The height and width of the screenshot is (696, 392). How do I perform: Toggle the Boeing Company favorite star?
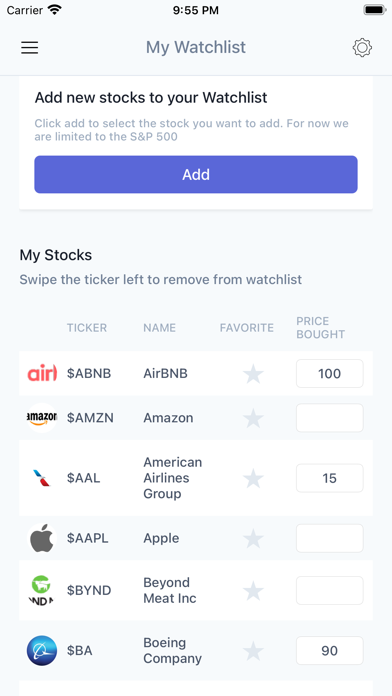coord(253,651)
